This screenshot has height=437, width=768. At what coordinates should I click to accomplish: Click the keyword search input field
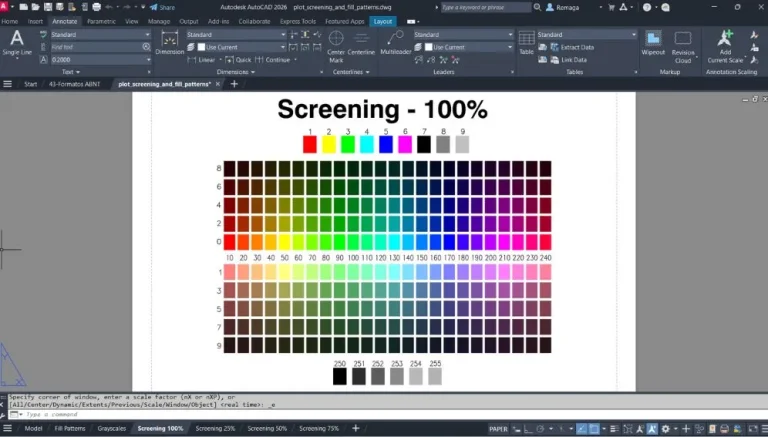(485, 7)
